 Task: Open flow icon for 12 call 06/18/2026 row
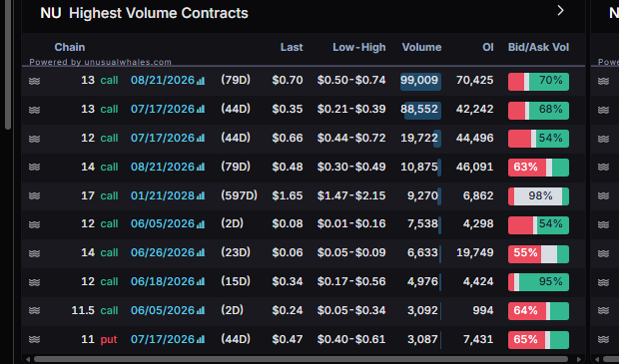34,282
